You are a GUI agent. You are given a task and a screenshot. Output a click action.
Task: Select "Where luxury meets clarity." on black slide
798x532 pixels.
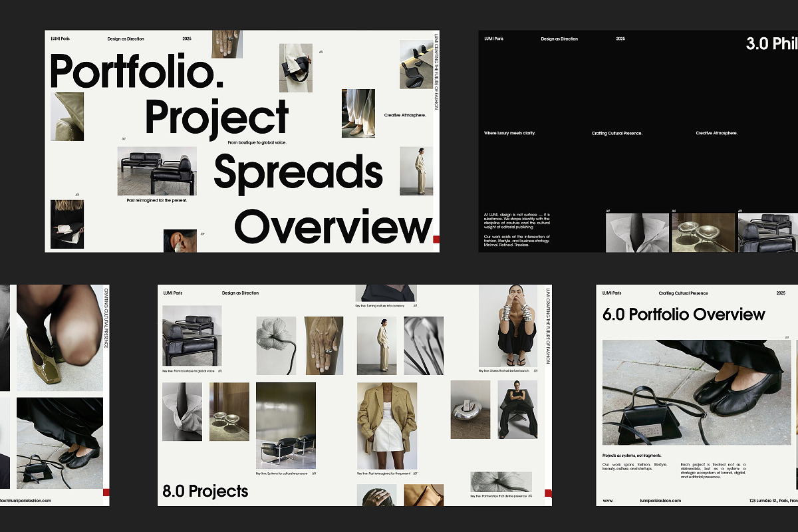(x=509, y=133)
